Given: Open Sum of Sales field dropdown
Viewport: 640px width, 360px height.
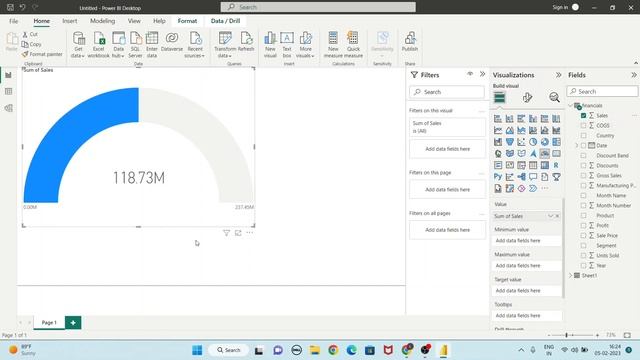Looking at the screenshot, I should (x=550, y=216).
